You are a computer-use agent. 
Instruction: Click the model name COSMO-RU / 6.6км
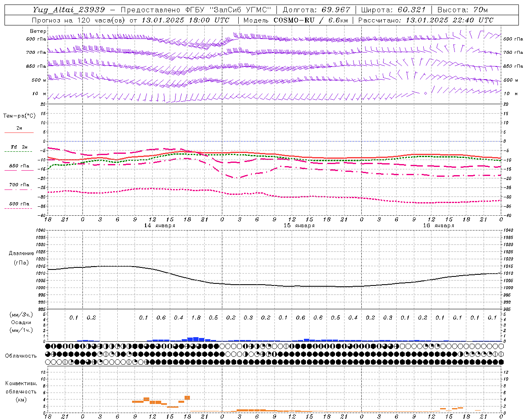pyautogui.click(x=310, y=20)
